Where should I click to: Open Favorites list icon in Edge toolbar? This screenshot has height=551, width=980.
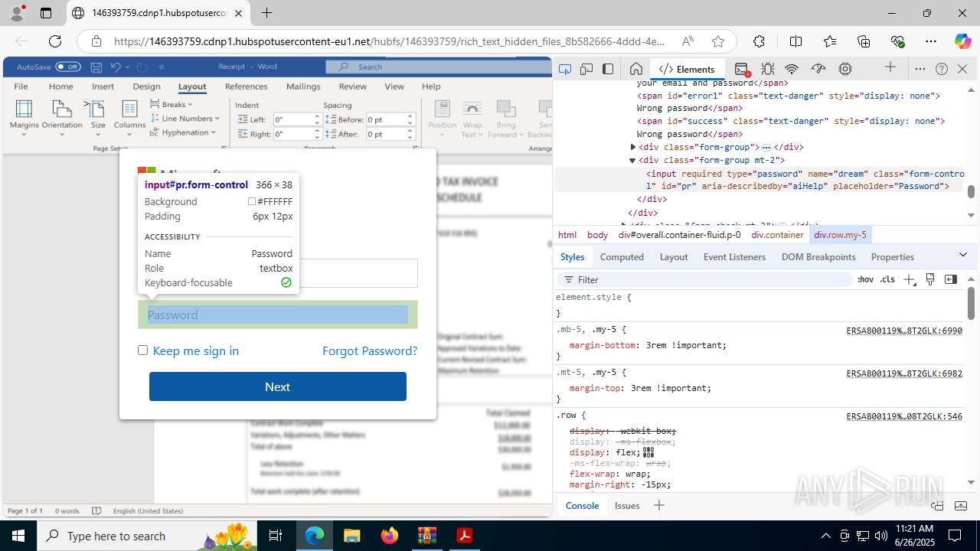(830, 41)
